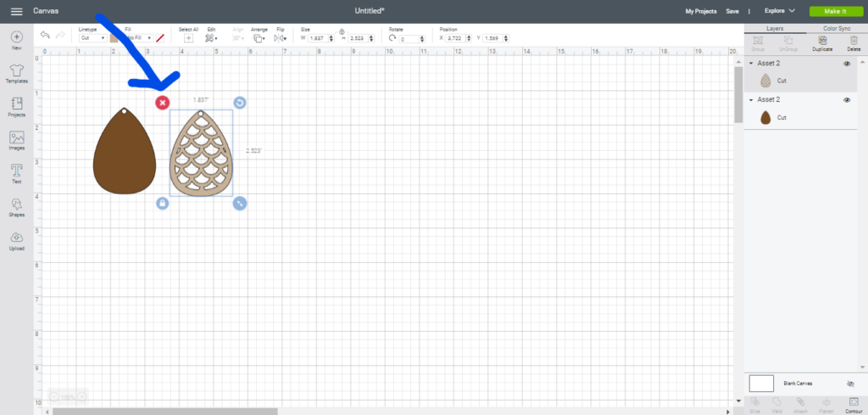The width and height of the screenshot is (868, 415).
Task: Click the Position X field
Action: 457,38
